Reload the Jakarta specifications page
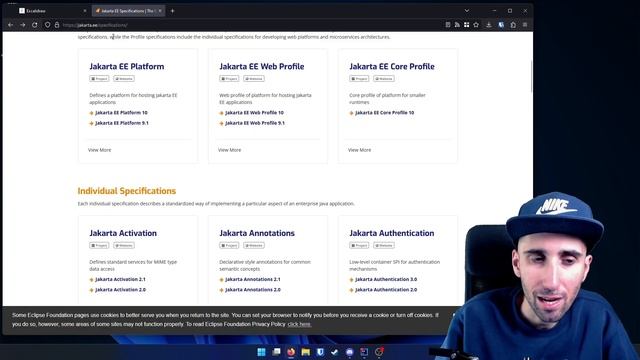 pos(35,25)
